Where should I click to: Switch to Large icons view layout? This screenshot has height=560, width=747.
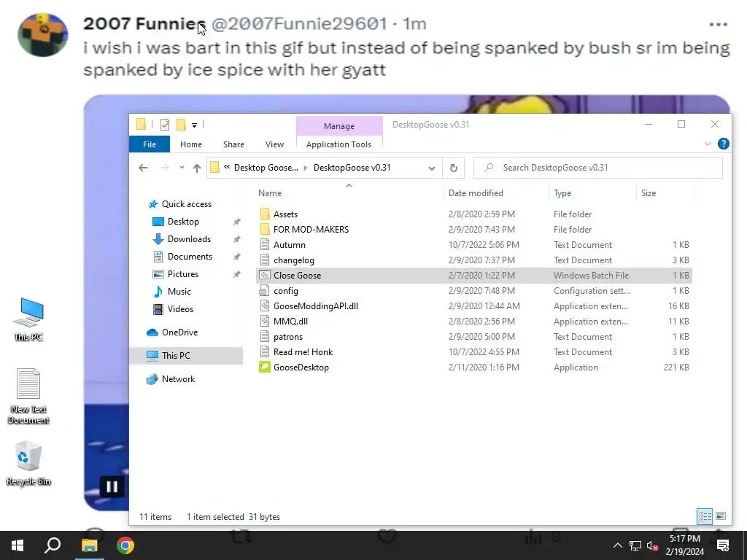721,516
